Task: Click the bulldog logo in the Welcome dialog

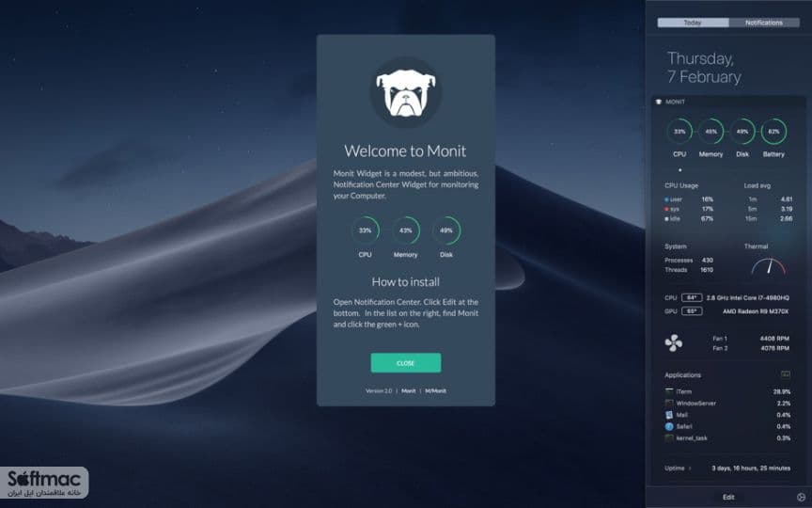Action: click(405, 92)
